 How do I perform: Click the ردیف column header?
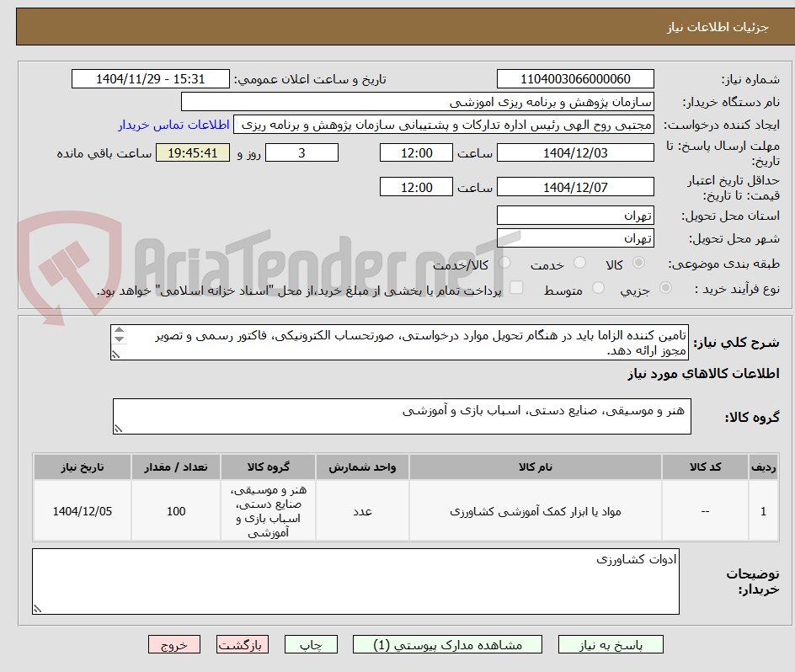764,467
